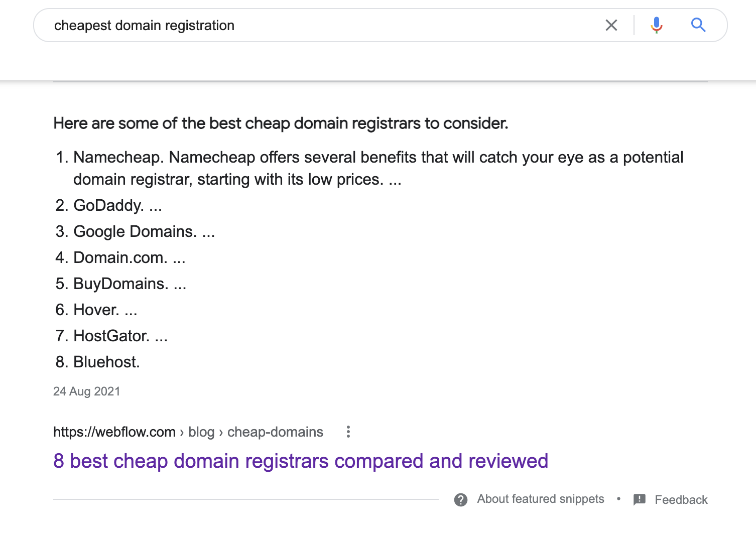756x535 pixels.
Task: Click the Bluehost list item
Action: pos(106,362)
